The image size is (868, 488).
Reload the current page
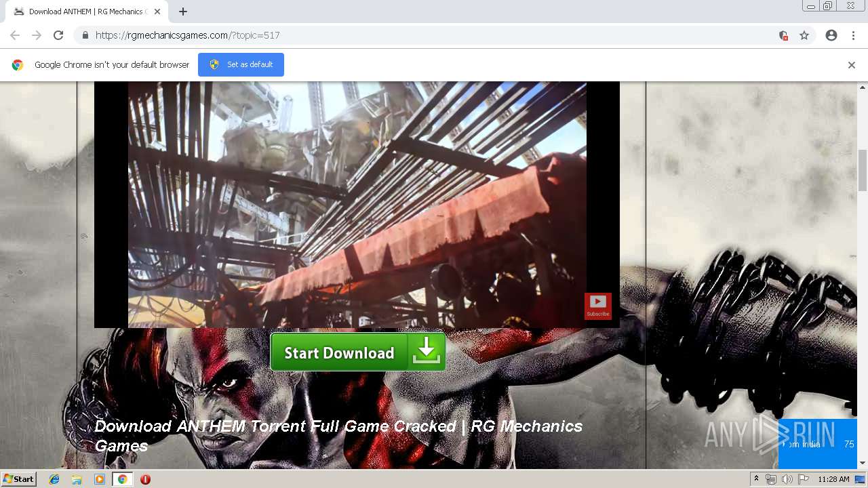tap(58, 35)
